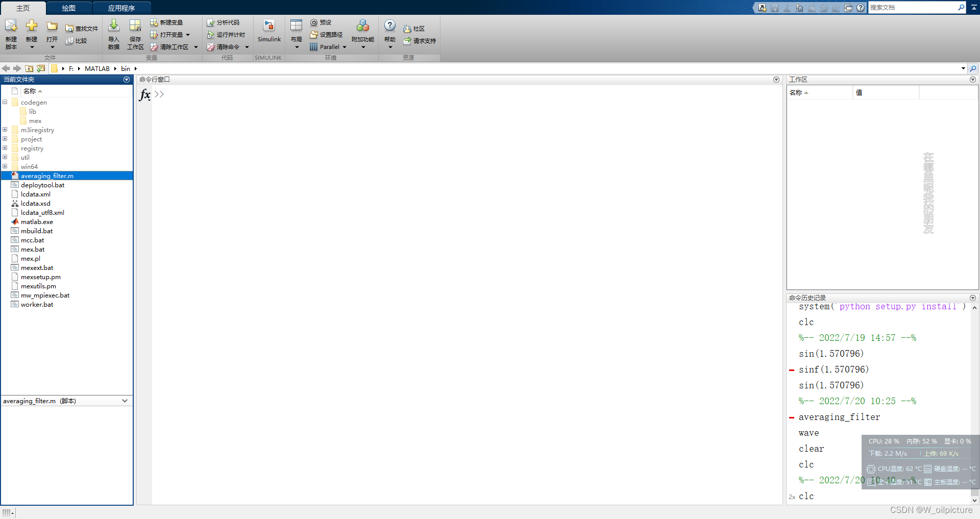The width and height of the screenshot is (980, 519).
Task: Open 预设 (Preferences) gear
Action: tap(321, 22)
